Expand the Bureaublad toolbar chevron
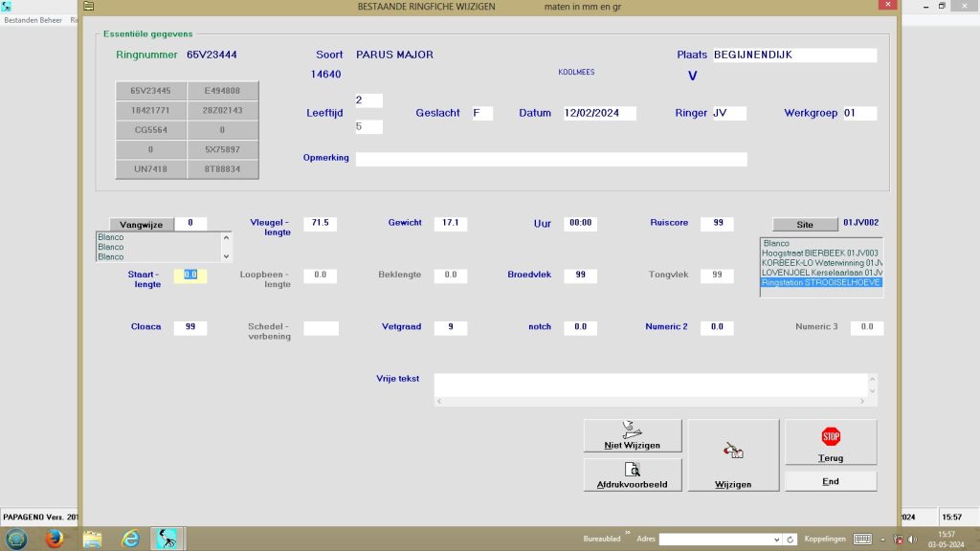The width and height of the screenshot is (980, 551). [x=628, y=534]
